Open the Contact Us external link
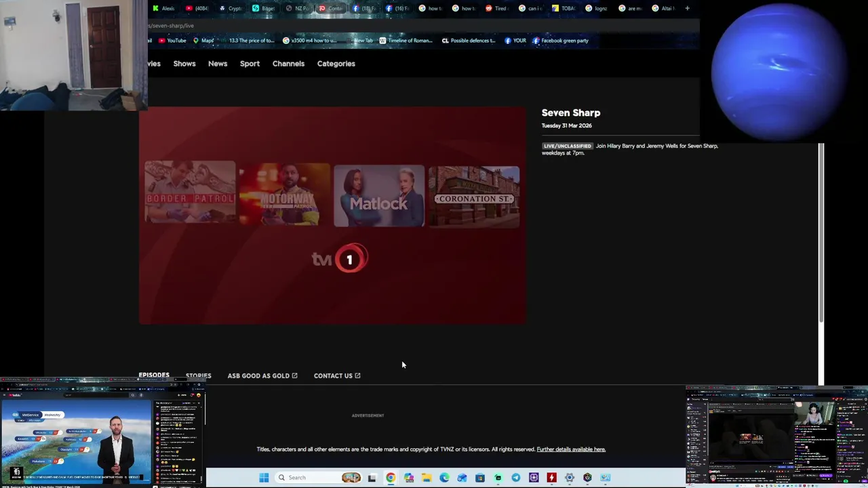This screenshot has width=868, height=488. click(337, 375)
